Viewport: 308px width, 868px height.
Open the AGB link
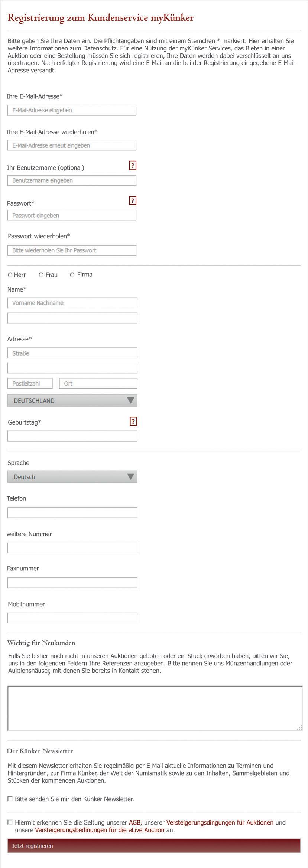coord(134,822)
